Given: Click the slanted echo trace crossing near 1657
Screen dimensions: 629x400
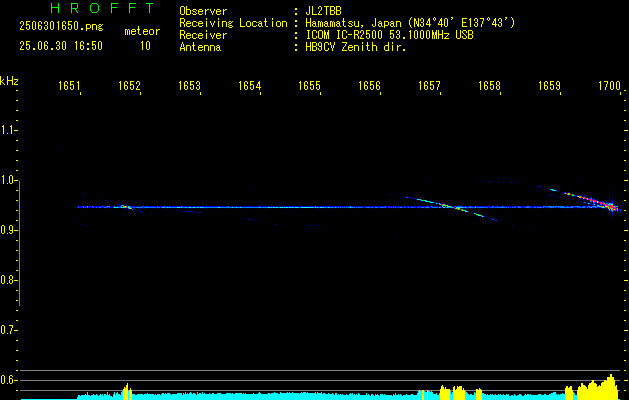Looking at the screenshot, I should (449, 207).
